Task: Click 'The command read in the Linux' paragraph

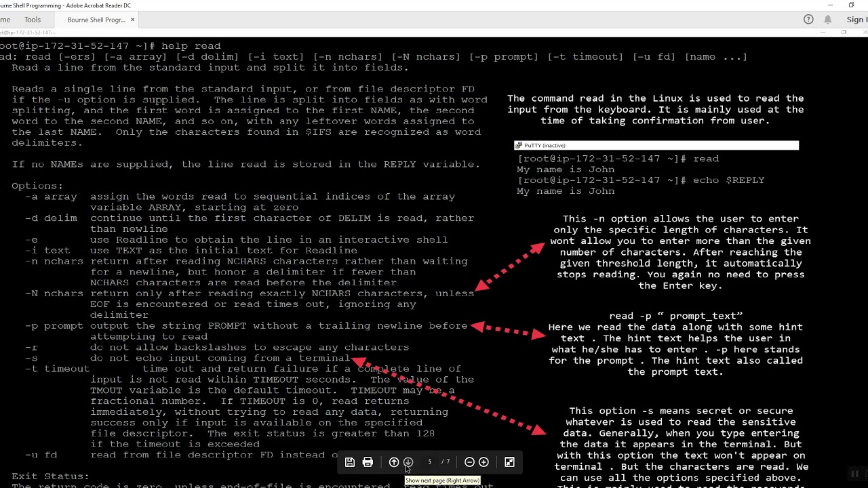Action: click(x=655, y=110)
